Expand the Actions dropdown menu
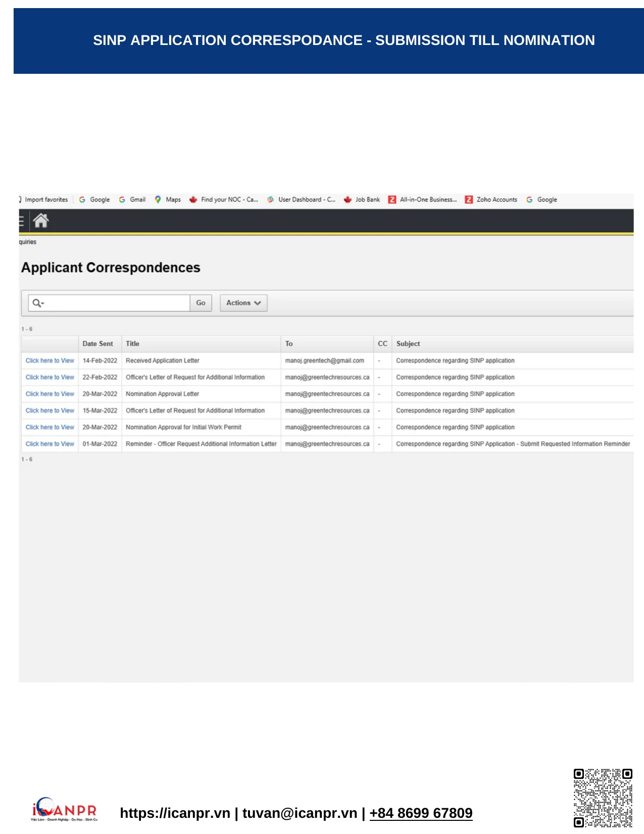 pyautogui.click(x=243, y=303)
